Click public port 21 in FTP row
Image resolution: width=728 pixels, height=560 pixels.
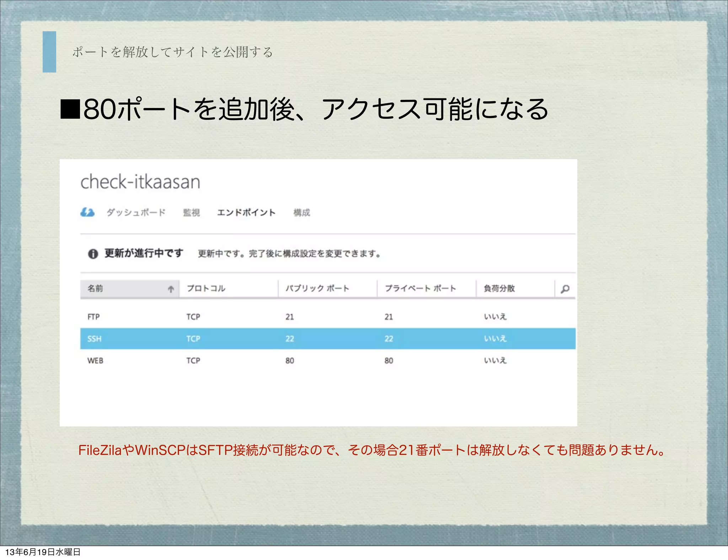click(x=290, y=317)
